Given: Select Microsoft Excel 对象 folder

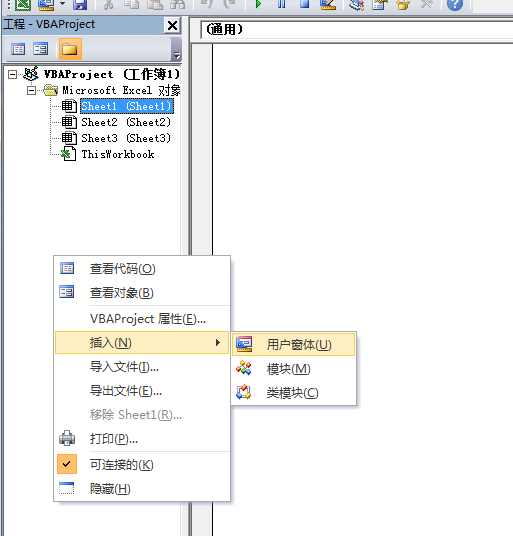Looking at the screenshot, I should 121,90.
